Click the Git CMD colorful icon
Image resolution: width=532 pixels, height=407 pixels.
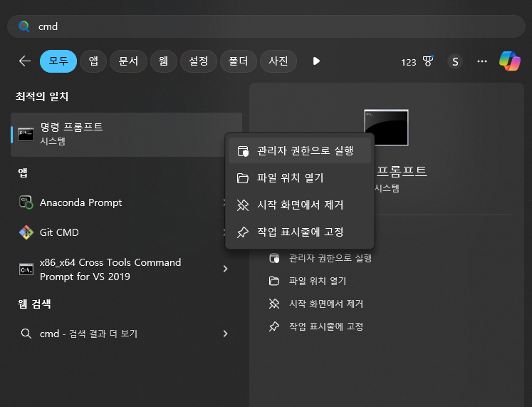coord(26,232)
